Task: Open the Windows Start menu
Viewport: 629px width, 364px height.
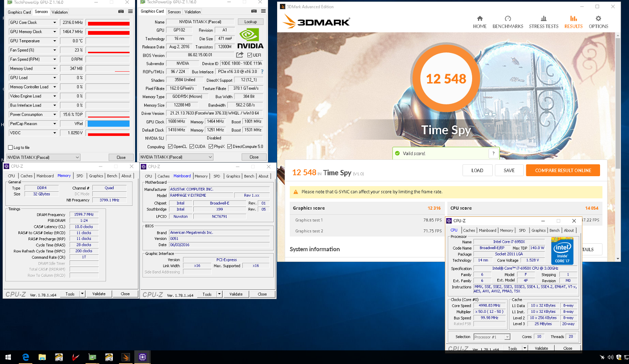Action: point(8,357)
